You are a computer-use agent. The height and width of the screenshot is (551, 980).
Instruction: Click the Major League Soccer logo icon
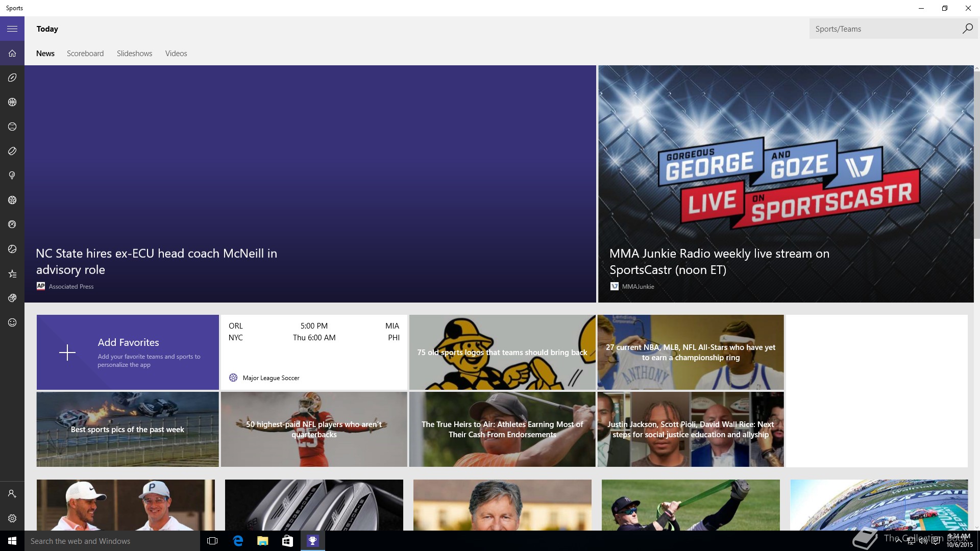pyautogui.click(x=233, y=378)
